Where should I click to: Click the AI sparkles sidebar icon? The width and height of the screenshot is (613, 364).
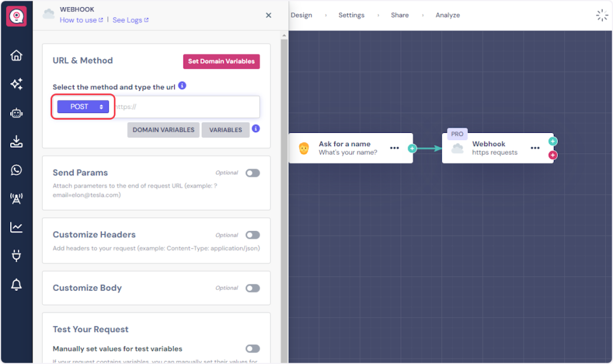pyautogui.click(x=16, y=84)
